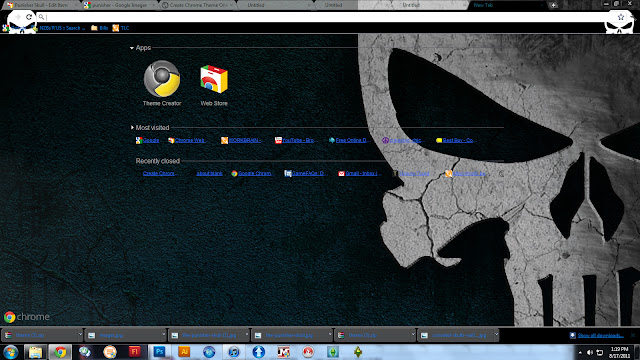This screenshot has width=640, height=360.
Task: Open Windows Start menu
Action: pyautogui.click(x=10, y=352)
